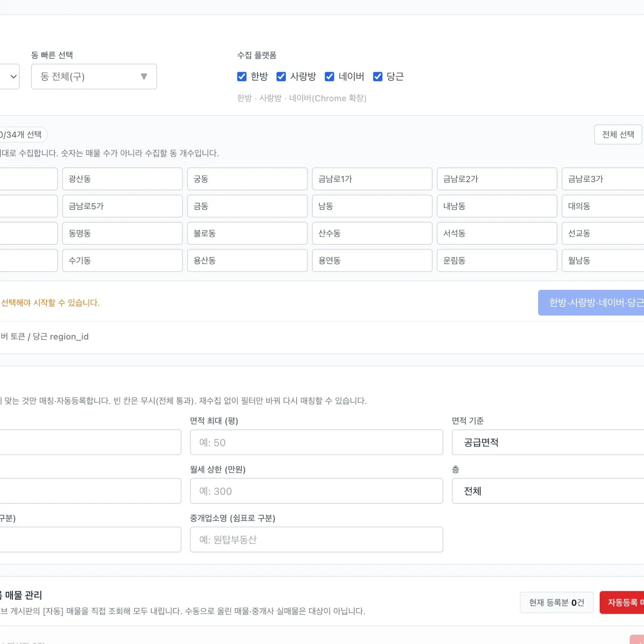Select the 동명동 district tile
The image size is (644, 644).
pyautogui.click(x=122, y=233)
